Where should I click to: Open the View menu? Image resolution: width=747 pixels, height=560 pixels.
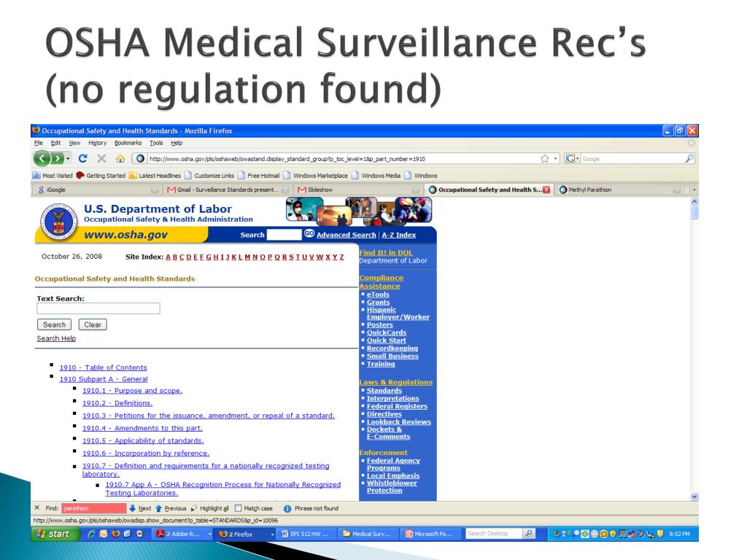(74, 143)
